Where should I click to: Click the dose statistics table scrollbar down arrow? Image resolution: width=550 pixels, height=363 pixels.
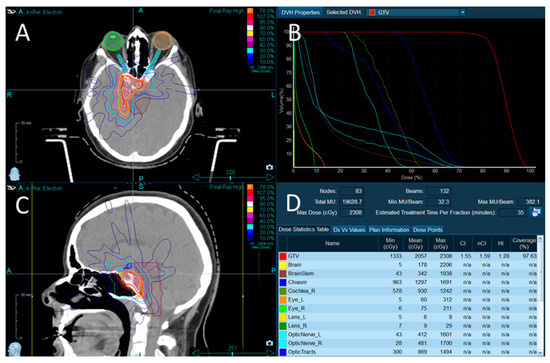[x=540, y=353]
